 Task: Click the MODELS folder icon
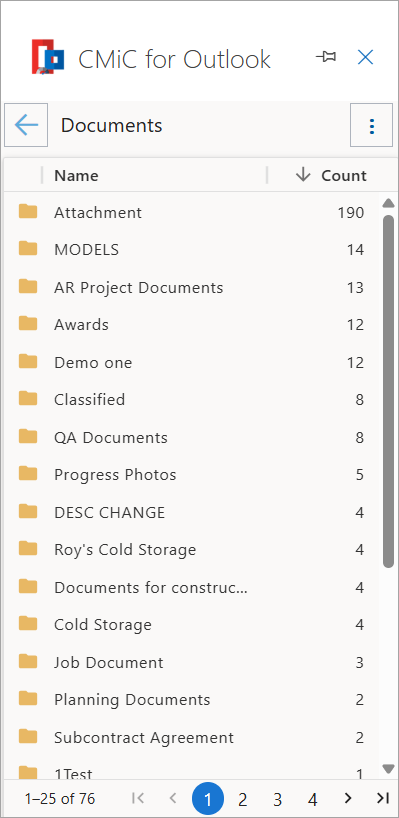pyautogui.click(x=28, y=249)
